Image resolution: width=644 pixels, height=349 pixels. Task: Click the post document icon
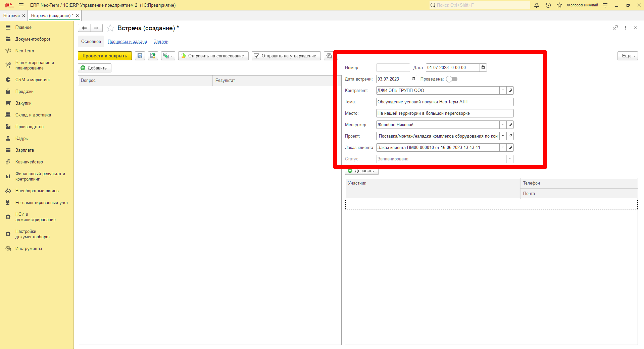pyautogui.click(x=153, y=56)
